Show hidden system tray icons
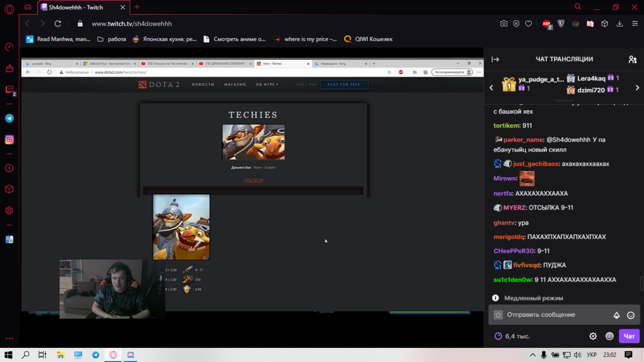This screenshot has width=644, height=362. pyautogui.click(x=532, y=355)
